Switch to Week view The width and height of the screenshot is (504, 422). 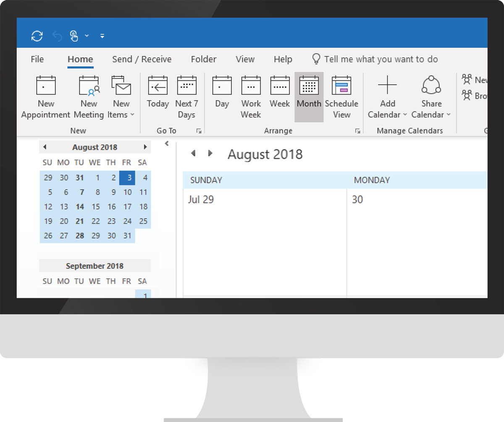coord(280,86)
